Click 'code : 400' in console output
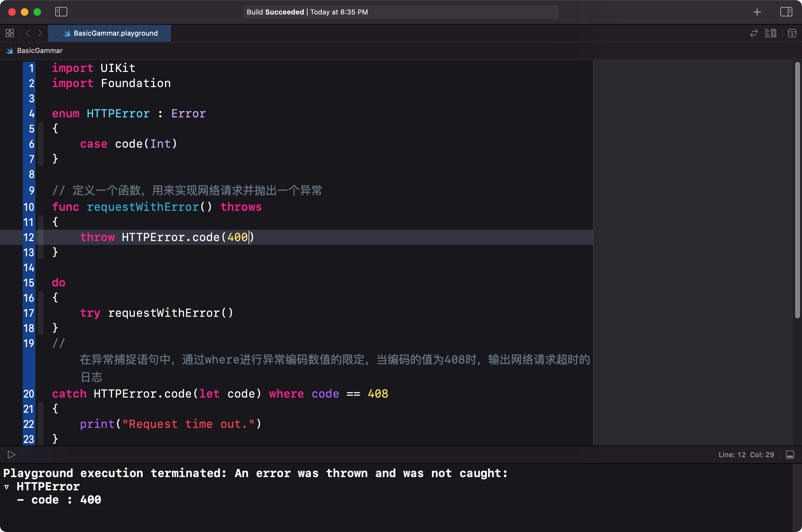This screenshot has width=802, height=532. [x=66, y=500]
